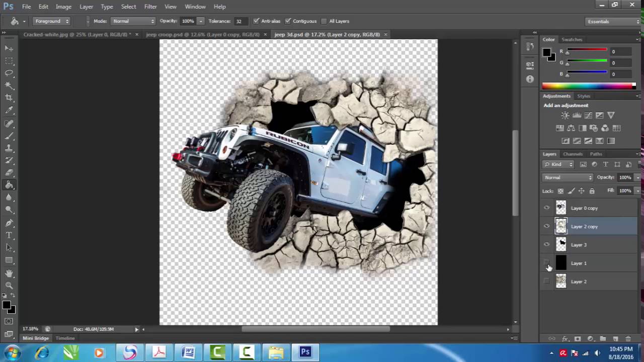644x362 pixels.
Task: Select the Eraser tool
Action: (x=9, y=172)
